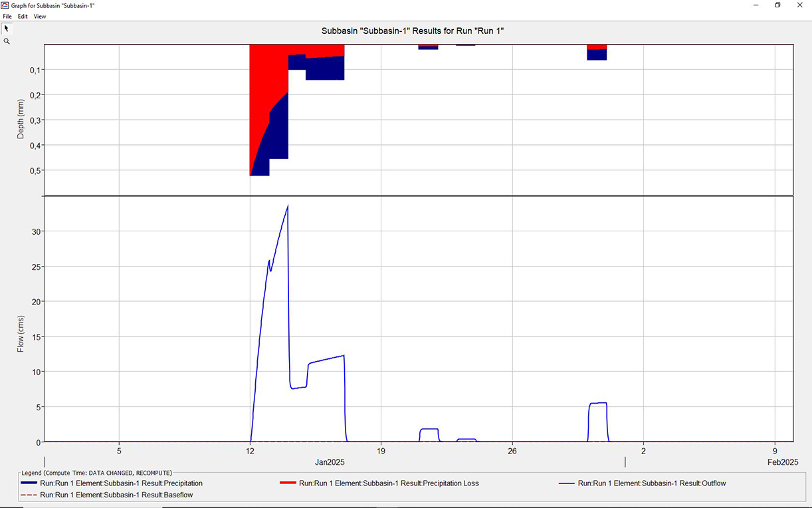
Task: Click the "Flow (cms)" axis label
Action: point(21,332)
